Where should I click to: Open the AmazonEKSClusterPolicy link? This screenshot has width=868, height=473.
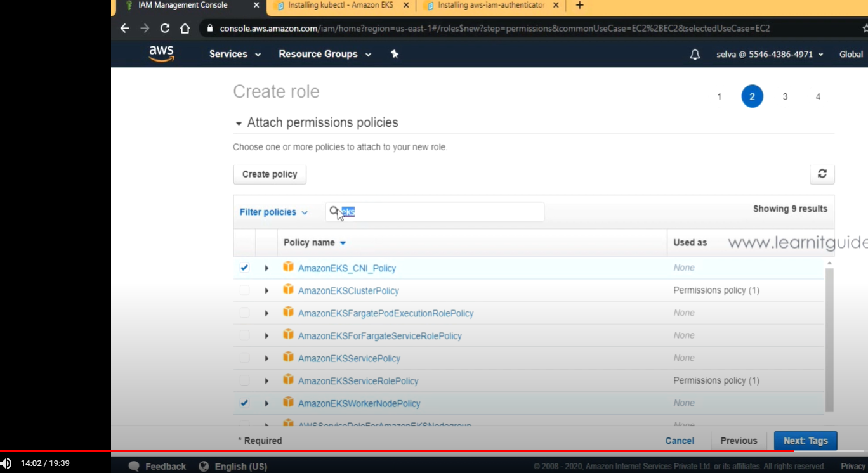pos(348,291)
